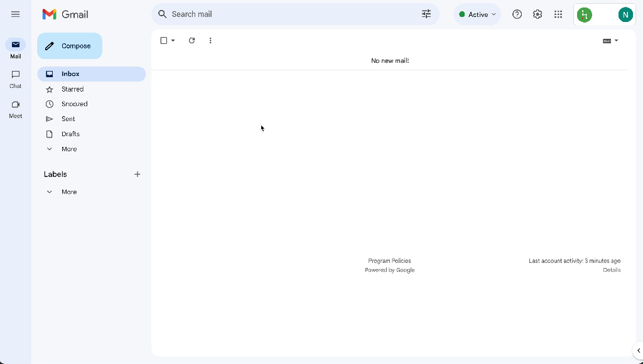643x364 pixels.
Task: Open the Active status dropdown
Action: click(477, 14)
